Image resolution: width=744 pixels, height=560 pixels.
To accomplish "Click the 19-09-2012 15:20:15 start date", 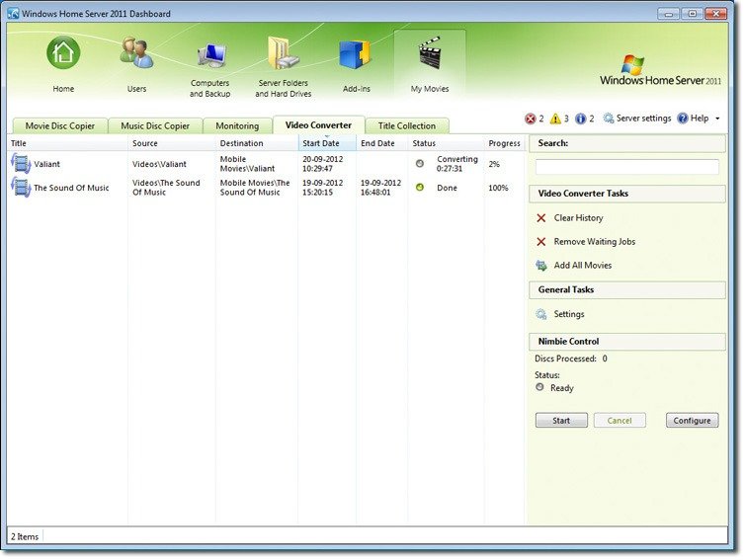I will tap(323, 188).
